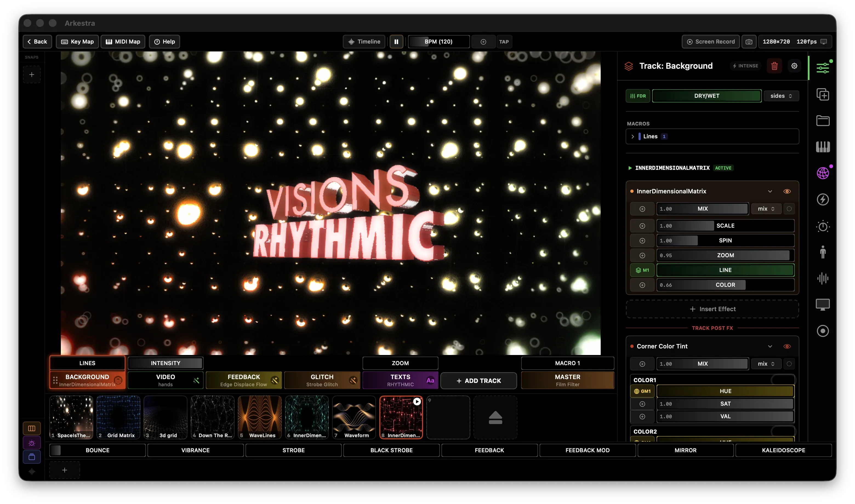Open the monitor output icon in sidebar
Viewport: 855px width, 504px height.
822,305
